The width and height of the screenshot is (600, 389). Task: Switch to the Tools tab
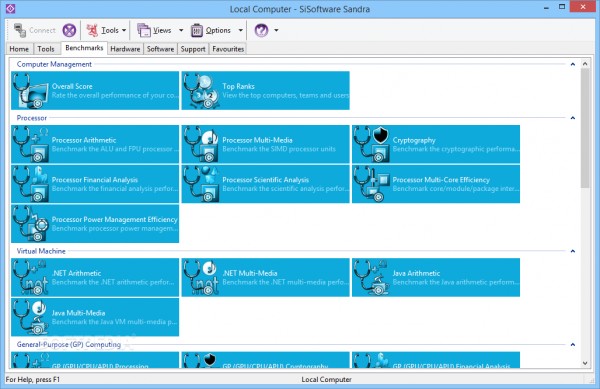[46, 49]
